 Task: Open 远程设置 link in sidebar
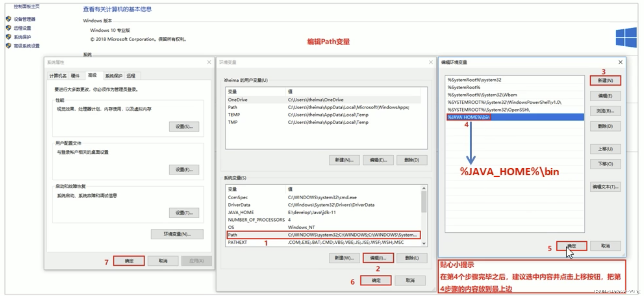click(x=22, y=28)
